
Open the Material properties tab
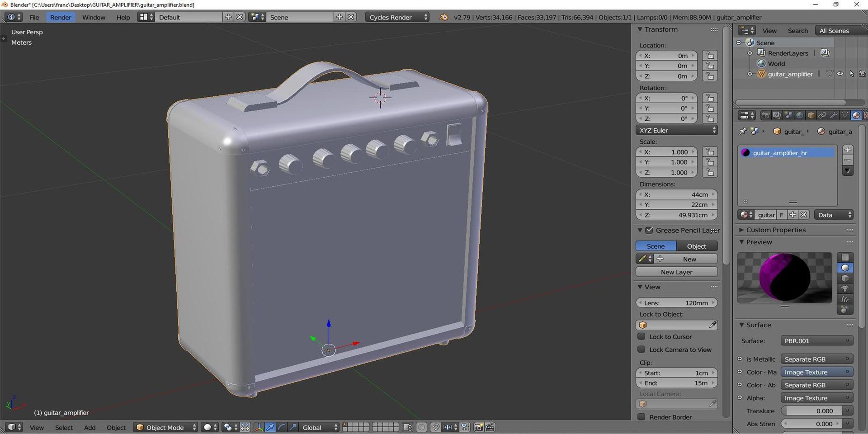click(856, 115)
